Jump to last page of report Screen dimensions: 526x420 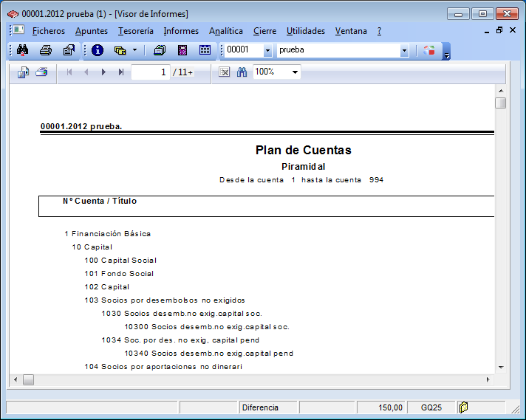pos(121,72)
